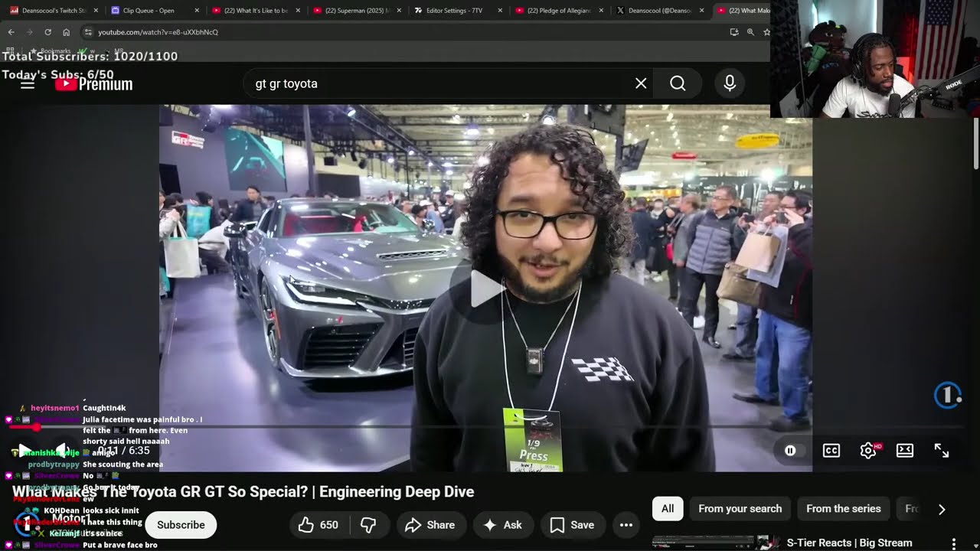980x551 pixels.
Task: Open the browser home page
Action: point(66,32)
